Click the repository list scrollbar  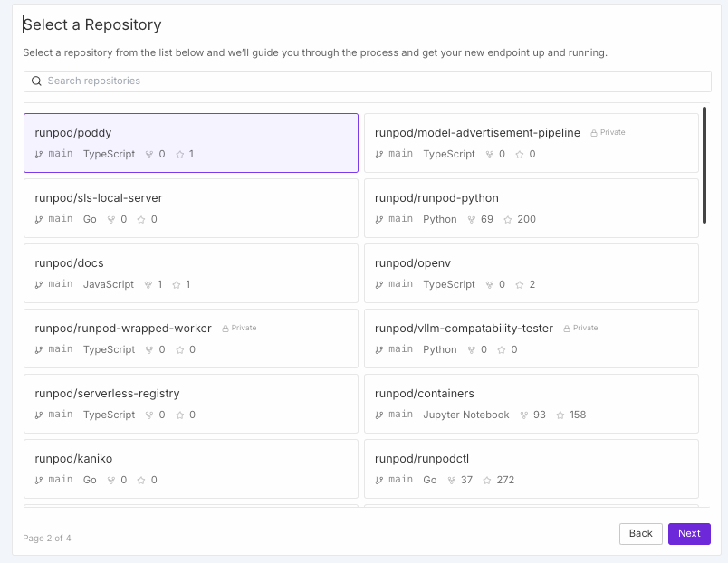click(x=704, y=166)
